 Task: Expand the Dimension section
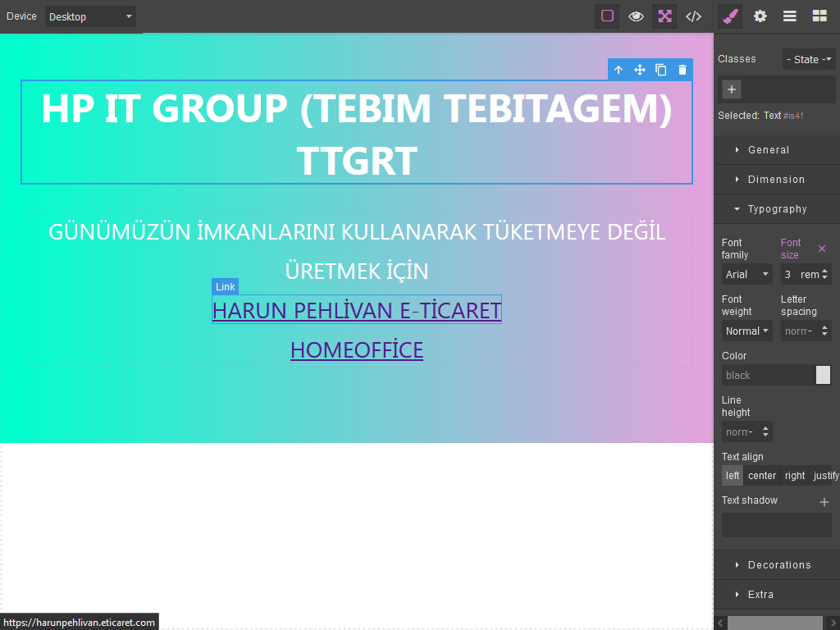coord(776,180)
